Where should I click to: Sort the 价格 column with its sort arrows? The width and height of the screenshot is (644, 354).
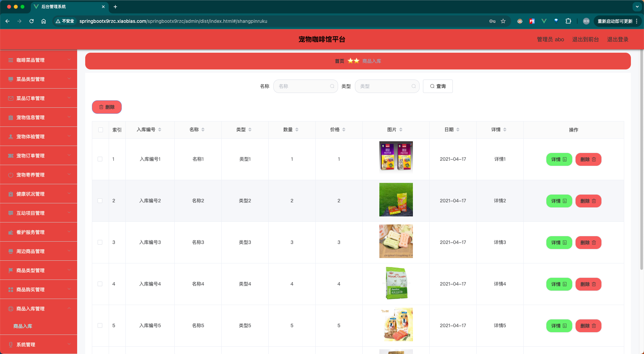[x=344, y=130]
